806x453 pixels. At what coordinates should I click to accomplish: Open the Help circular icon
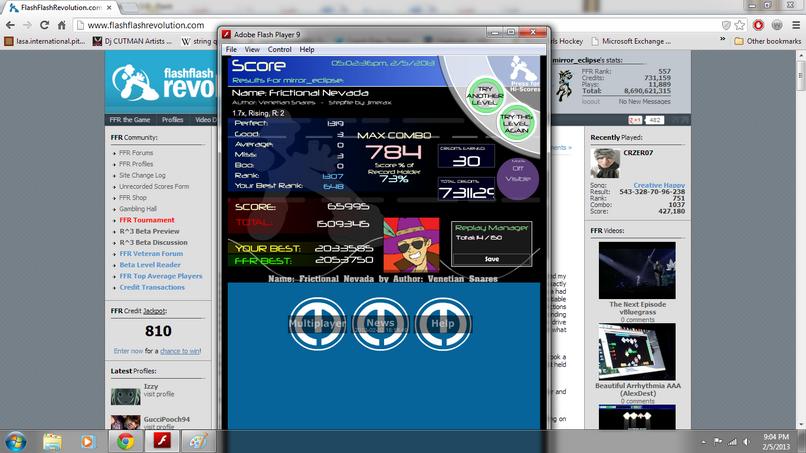[x=443, y=323]
